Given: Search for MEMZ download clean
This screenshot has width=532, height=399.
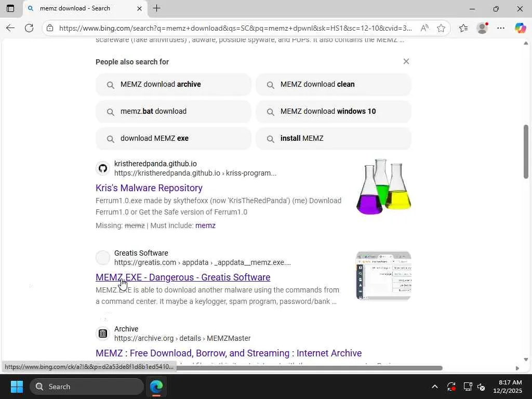Looking at the screenshot, I should click(334, 85).
